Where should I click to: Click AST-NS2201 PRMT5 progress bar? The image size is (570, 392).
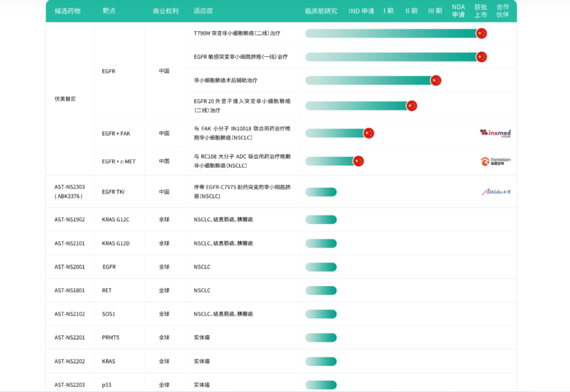coord(321,338)
